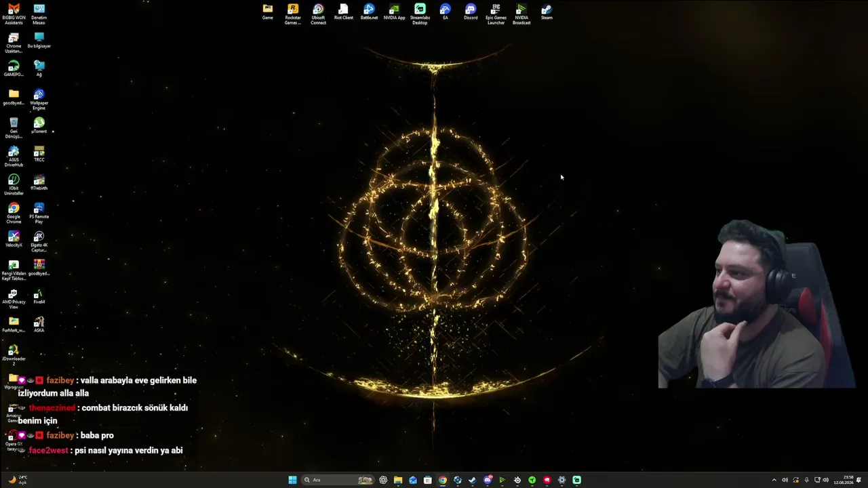Launch the µTorrent desktop shortcut
The image size is (868, 488).
(39, 125)
